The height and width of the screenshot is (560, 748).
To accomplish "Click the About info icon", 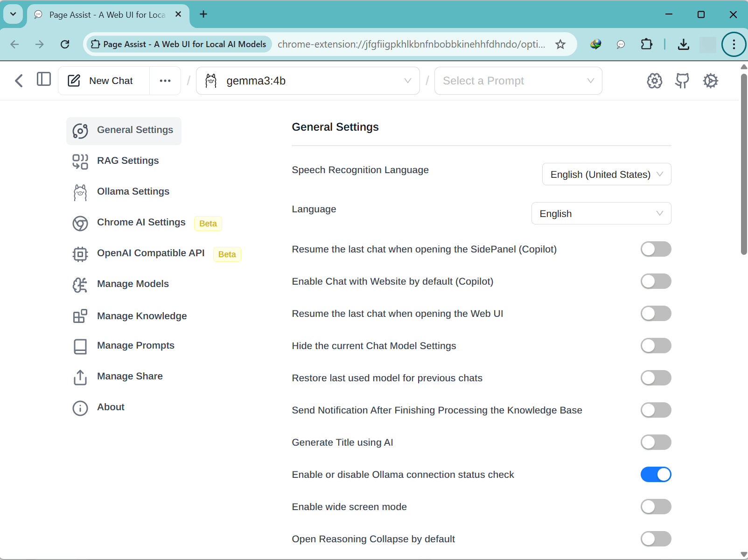I will click(80, 408).
